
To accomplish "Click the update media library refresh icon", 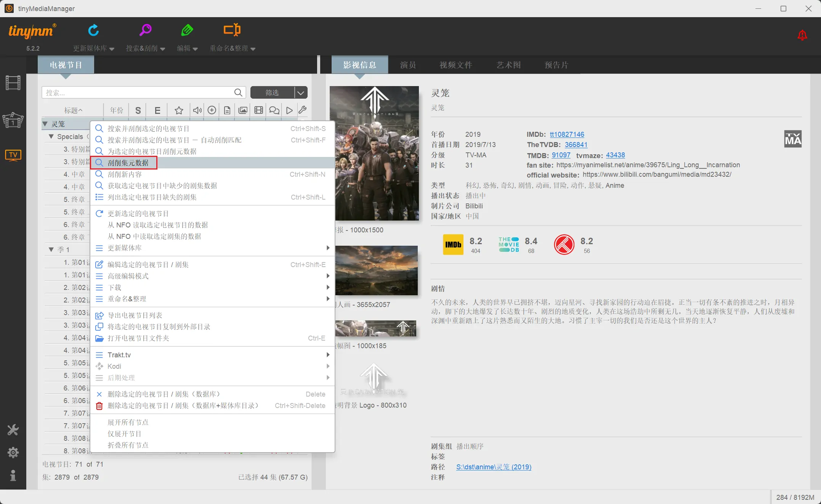I will [93, 30].
